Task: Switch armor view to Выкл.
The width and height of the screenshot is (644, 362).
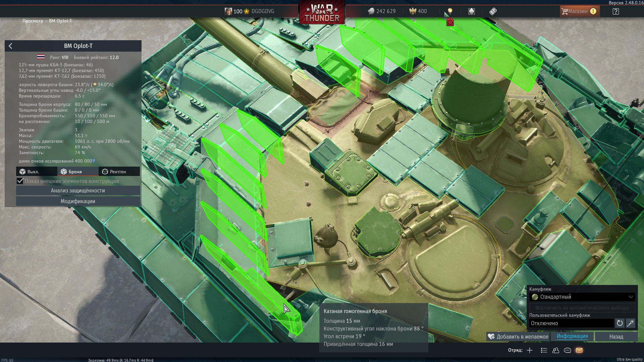Action: click(37, 172)
